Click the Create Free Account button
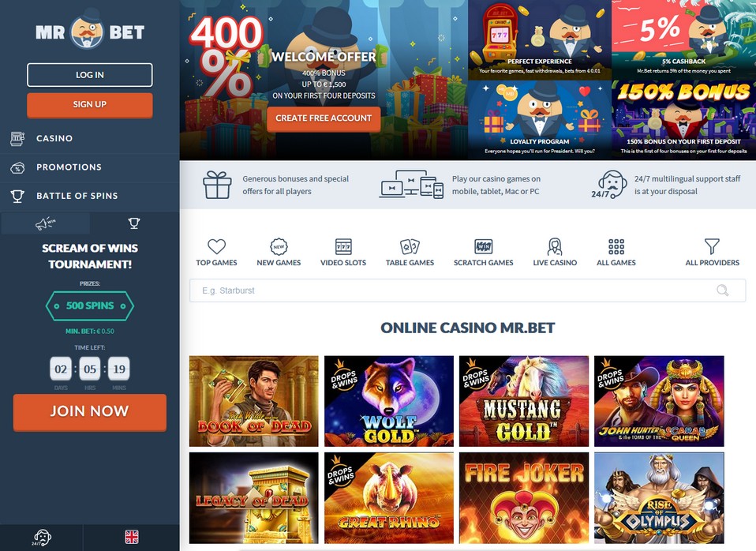 pyautogui.click(x=324, y=118)
